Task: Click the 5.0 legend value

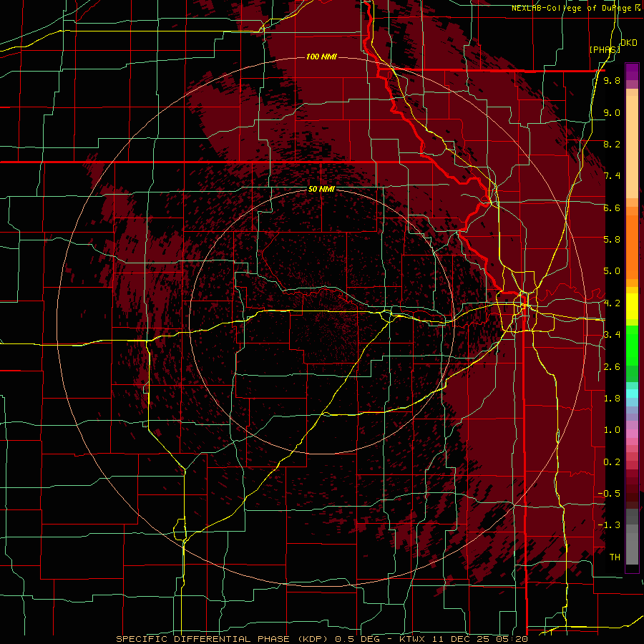Action: coord(612,271)
